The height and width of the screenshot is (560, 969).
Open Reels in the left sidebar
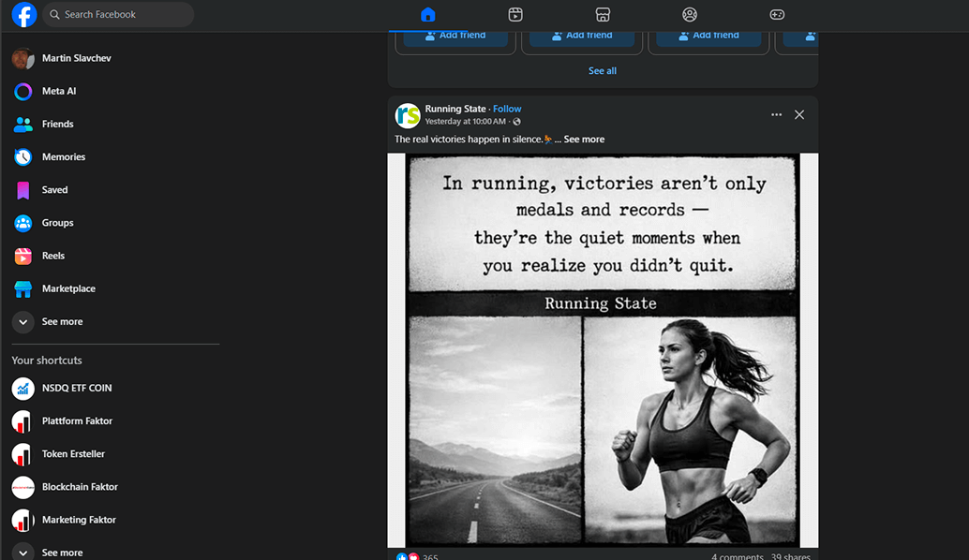52,256
